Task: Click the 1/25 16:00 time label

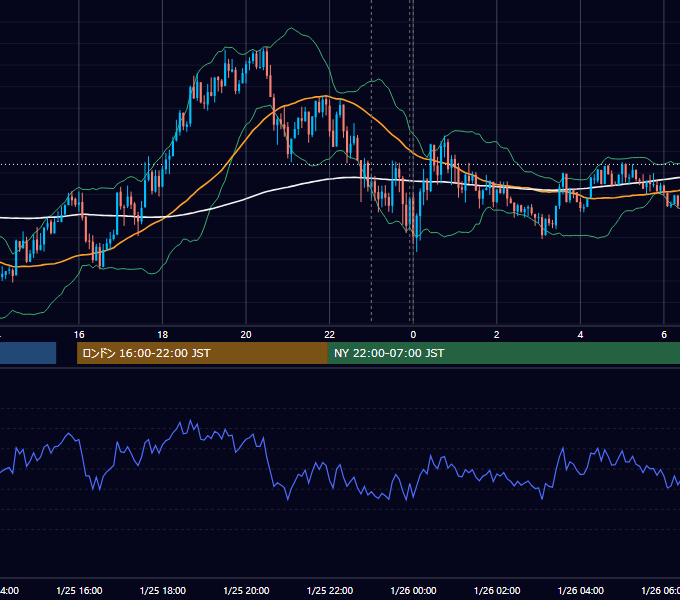Action: point(79,590)
